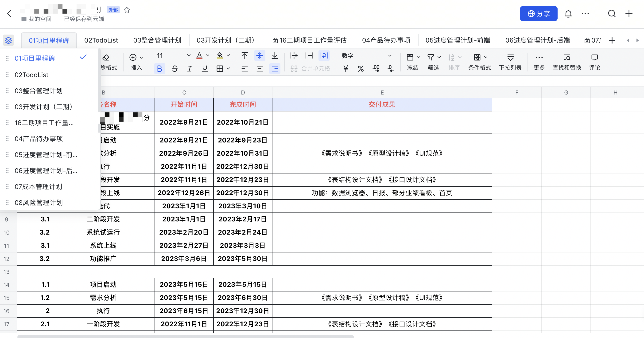
Task: Expand the fill color options
Action: 228,55
